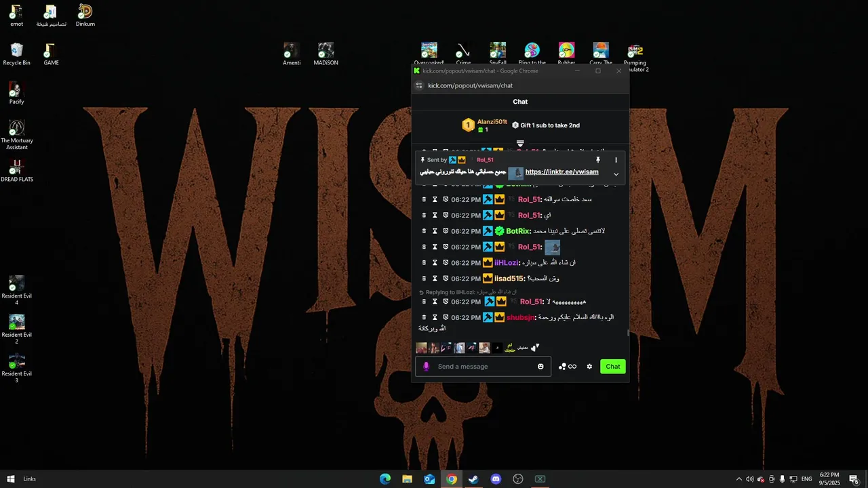Delete Rol_51's message 'سعد خلصت سوالفه' using its trash icon
Viewport: 868px width, 488px height.
tap(424, 199)
